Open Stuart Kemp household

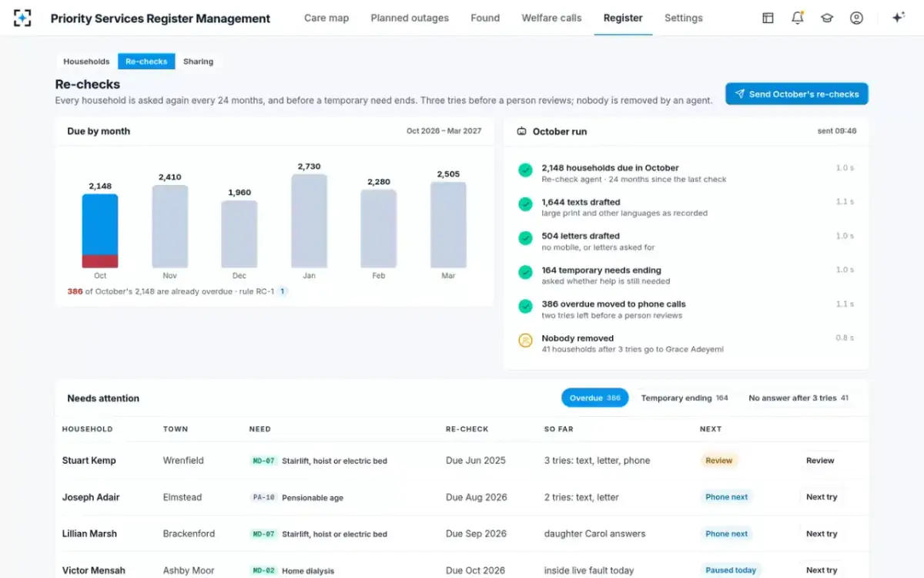89,461
